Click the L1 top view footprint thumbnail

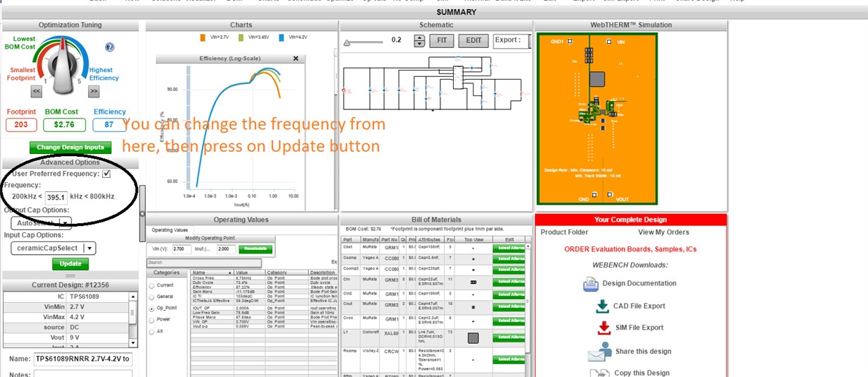(474, 338)
